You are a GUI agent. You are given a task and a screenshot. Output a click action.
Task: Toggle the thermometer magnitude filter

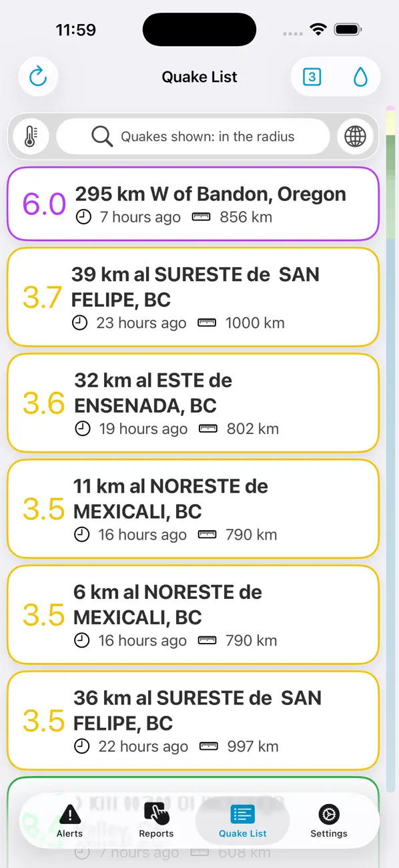(x=30, y=136)
